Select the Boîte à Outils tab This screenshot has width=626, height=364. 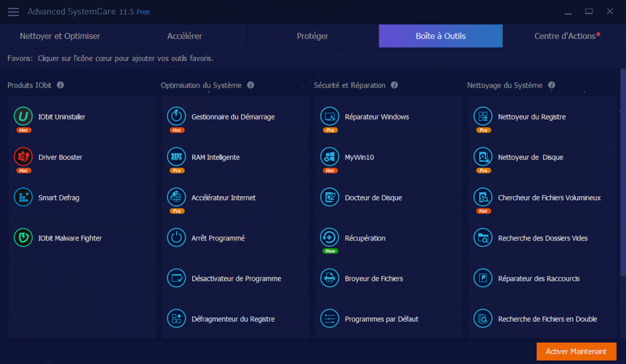[441, 36]
